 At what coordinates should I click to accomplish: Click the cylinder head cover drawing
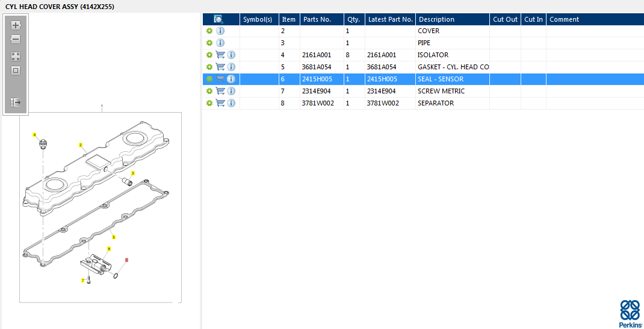(96, 168)
